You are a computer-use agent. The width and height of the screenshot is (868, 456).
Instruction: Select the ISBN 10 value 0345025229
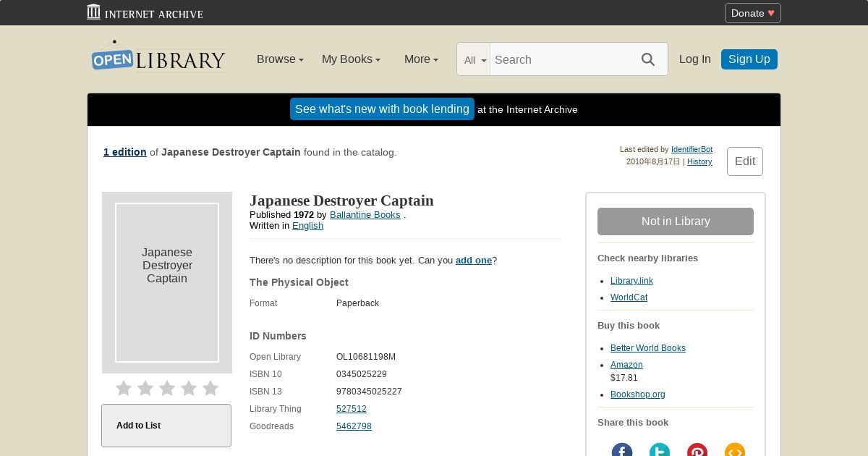click(362, 374)
